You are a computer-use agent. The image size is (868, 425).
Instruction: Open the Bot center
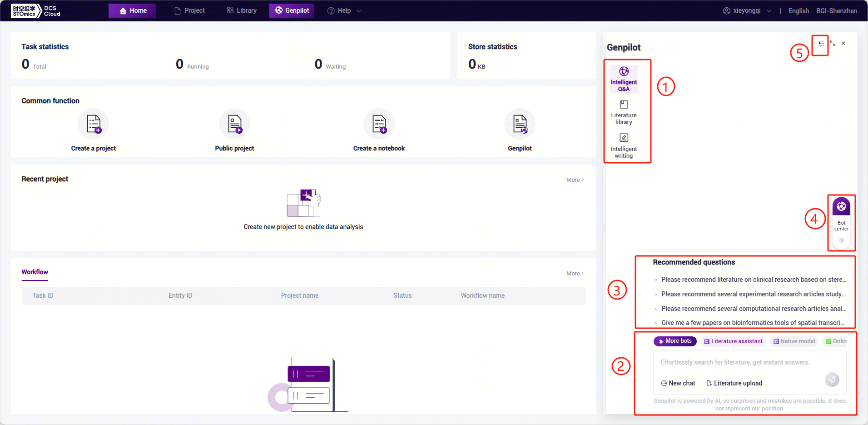tap(841, 214)
